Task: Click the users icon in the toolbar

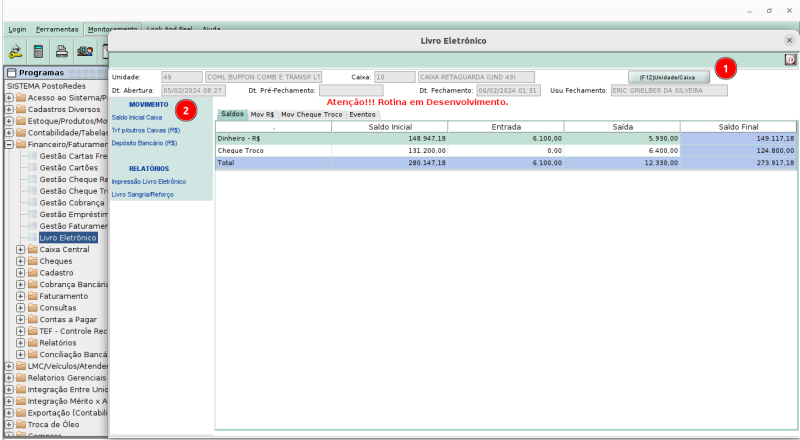Action: [x=85, y=50]
